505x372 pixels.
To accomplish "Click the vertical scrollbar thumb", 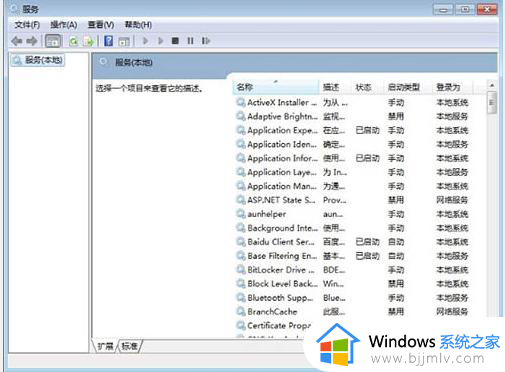I will pyautogui.click(x=492, y=103).
